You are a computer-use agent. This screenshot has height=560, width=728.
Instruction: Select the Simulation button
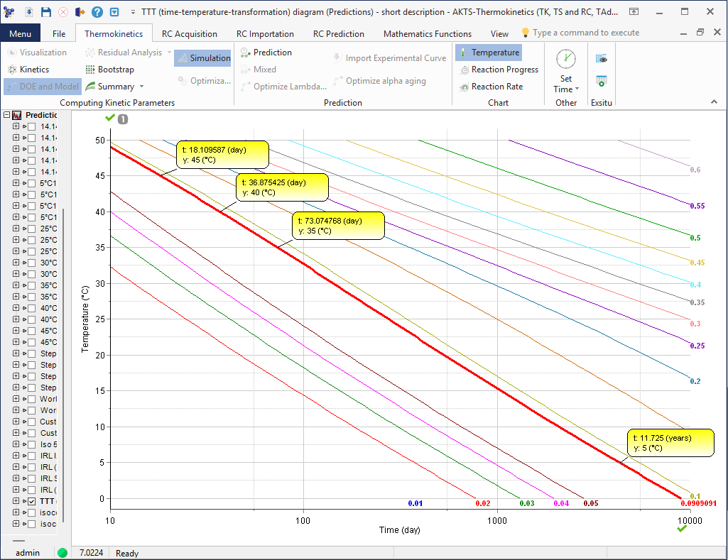[203, 58]
